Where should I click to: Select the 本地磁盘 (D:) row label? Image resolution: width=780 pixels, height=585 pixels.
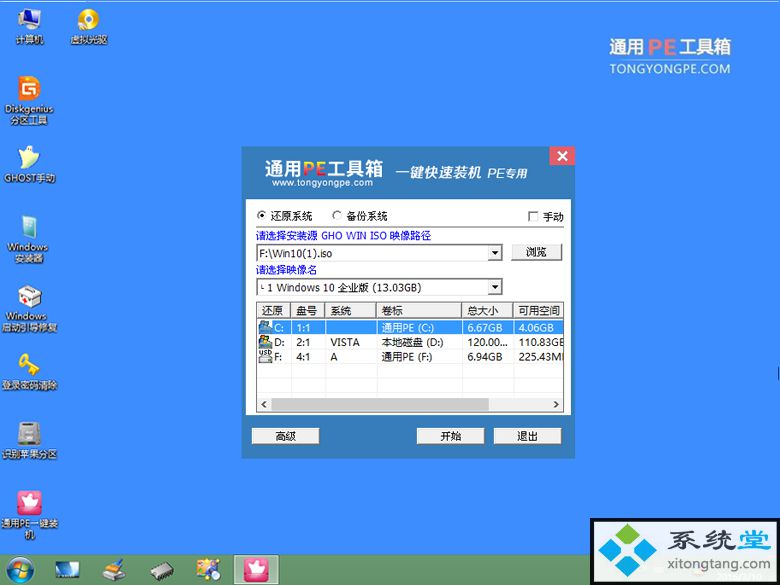[412, 342]
